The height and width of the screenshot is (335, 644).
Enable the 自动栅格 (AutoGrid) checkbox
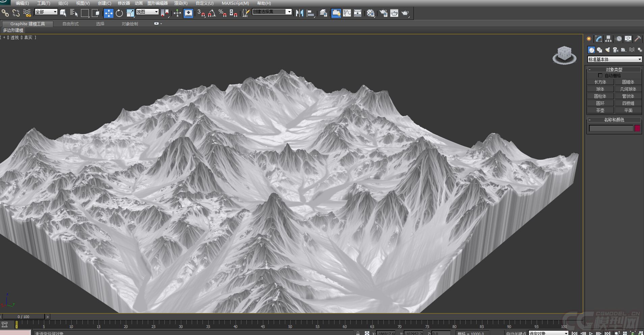pyautogui.click(x=600, y=75)
